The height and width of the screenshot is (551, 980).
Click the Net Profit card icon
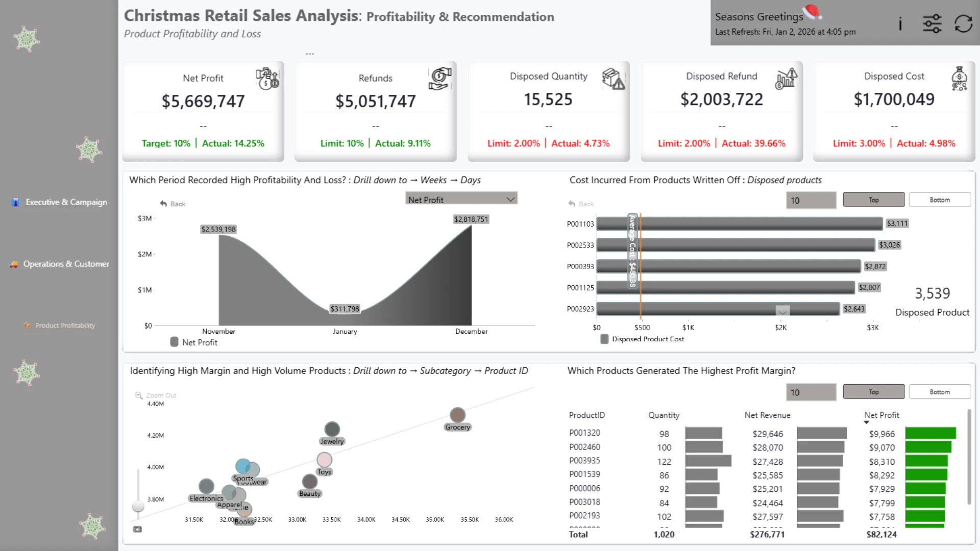pos(267,79)
